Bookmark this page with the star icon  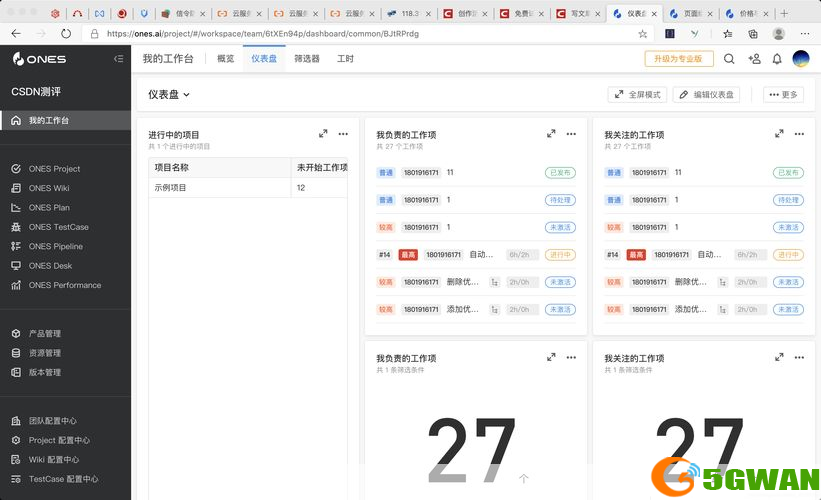(642, 34)
